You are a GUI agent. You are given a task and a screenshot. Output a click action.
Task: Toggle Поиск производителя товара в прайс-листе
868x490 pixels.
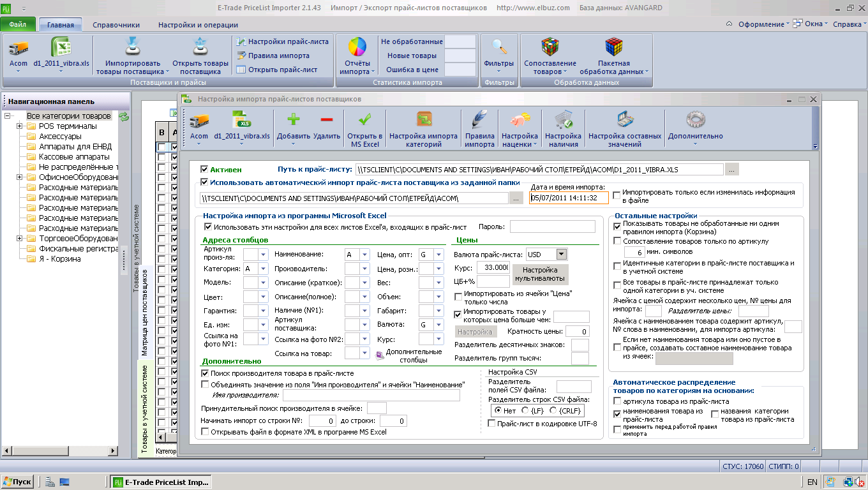[206, 373]
